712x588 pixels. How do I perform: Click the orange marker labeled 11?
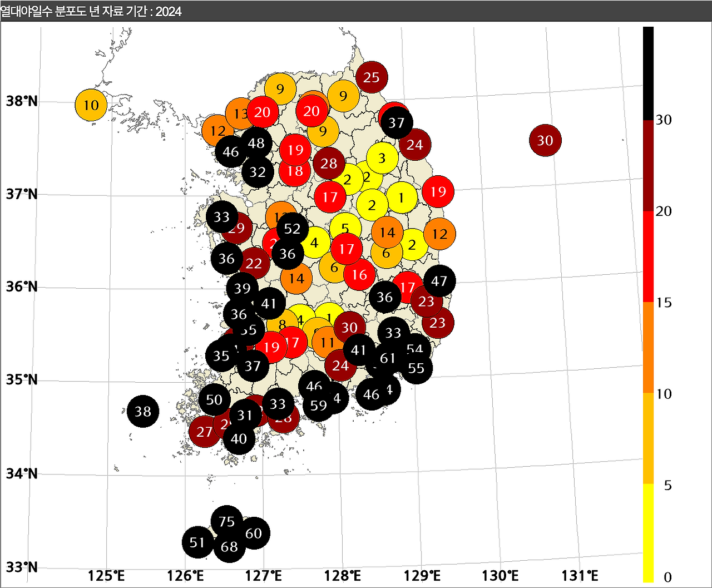click(328, 343)
